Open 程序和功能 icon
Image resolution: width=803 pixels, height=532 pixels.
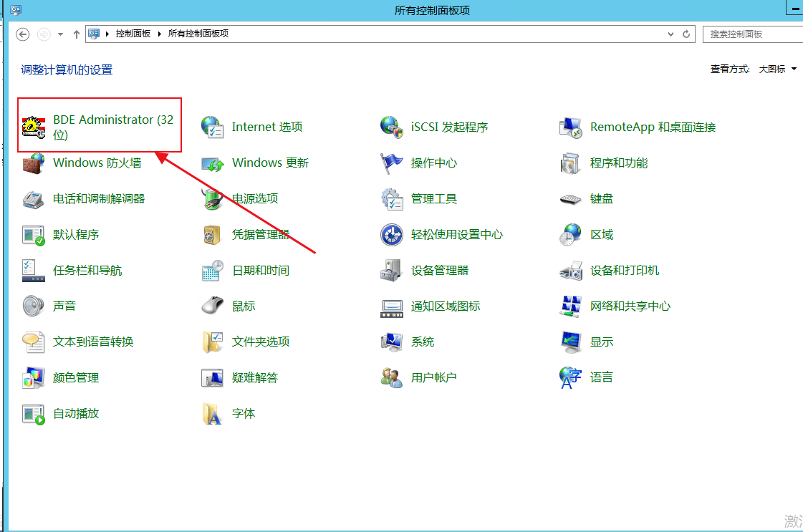(x=570, y=163)
